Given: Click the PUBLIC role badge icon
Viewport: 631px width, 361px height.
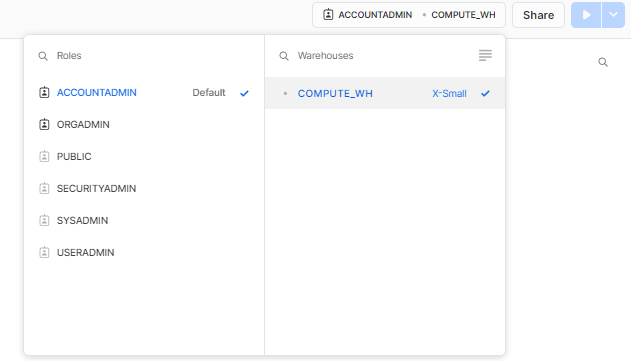Looking at the screenshot, I should [44, 156].
